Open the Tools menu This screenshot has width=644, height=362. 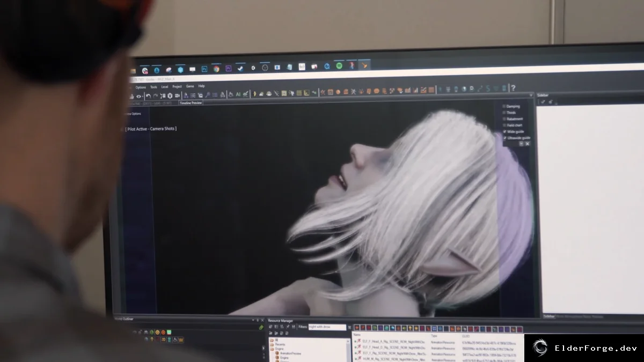153,87
